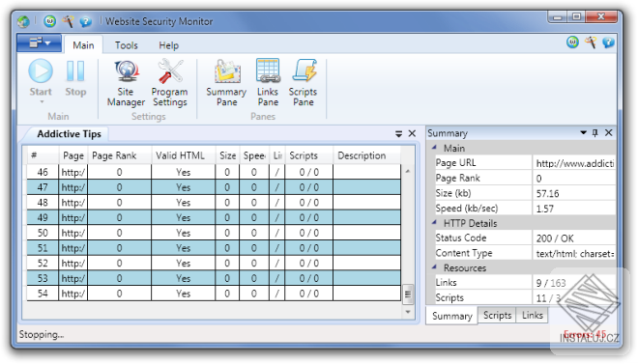Select row 54 in the table
The image size is (638, 364).
pos(214,294)
